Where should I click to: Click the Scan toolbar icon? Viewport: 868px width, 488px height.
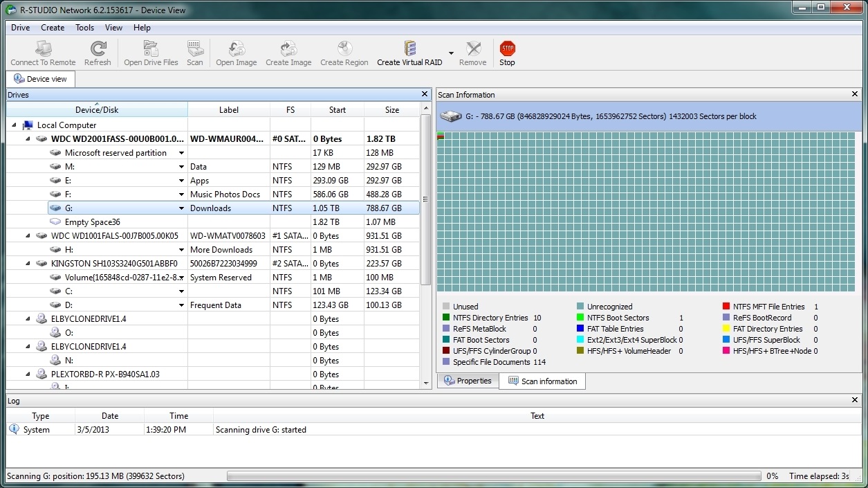click(x=195, y=49)
